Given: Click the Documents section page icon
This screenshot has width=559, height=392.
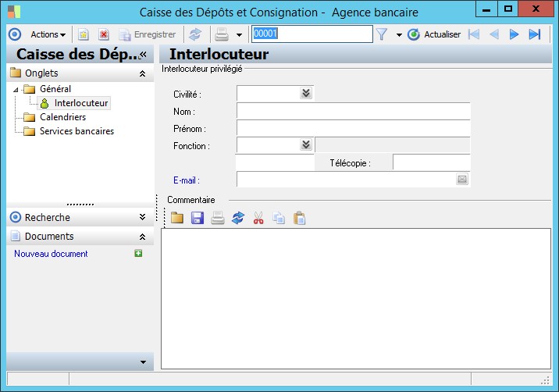Looking at the screenshot, I should tap(16, 236).
